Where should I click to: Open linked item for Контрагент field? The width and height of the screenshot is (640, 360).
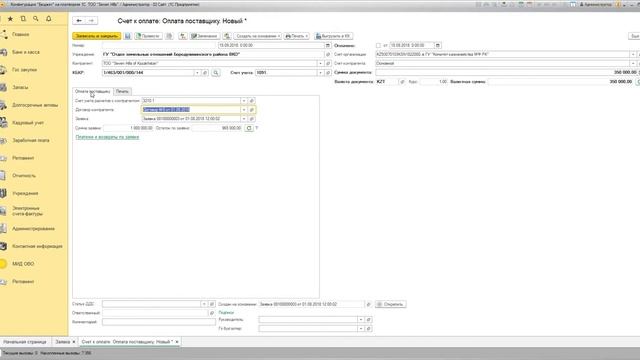[x=328, y=63]
